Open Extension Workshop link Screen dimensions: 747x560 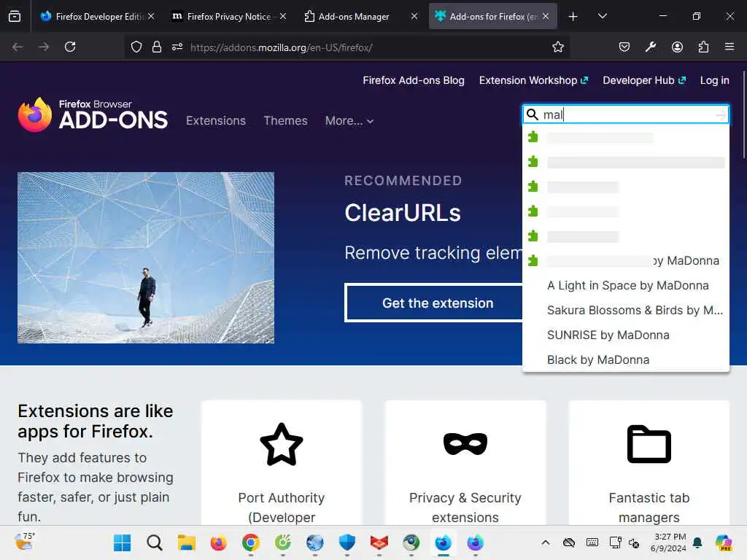533,80
